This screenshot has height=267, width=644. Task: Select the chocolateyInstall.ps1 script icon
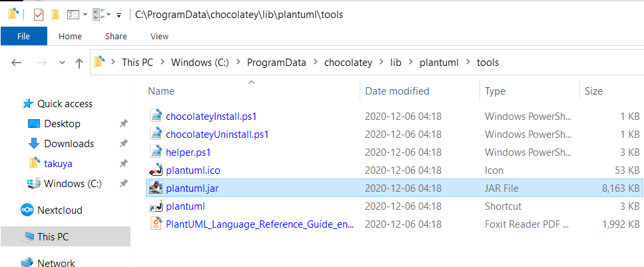tap(156, 117)
